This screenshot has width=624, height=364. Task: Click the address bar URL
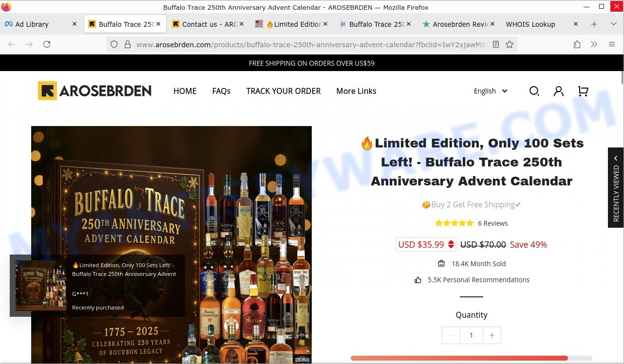[312, 44]
